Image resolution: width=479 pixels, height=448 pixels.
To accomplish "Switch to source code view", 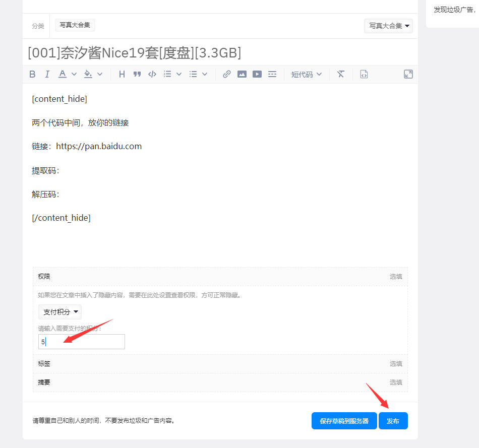I will tap(364, 74).
